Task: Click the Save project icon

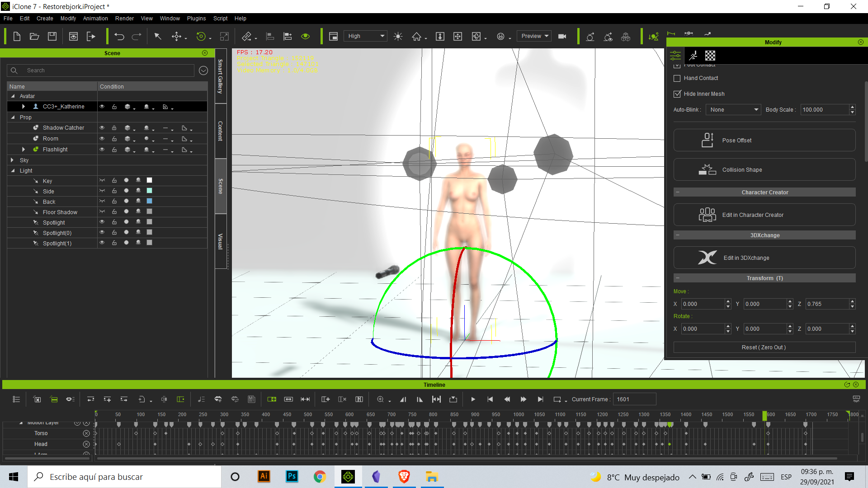Action: [x=52, y=37]
